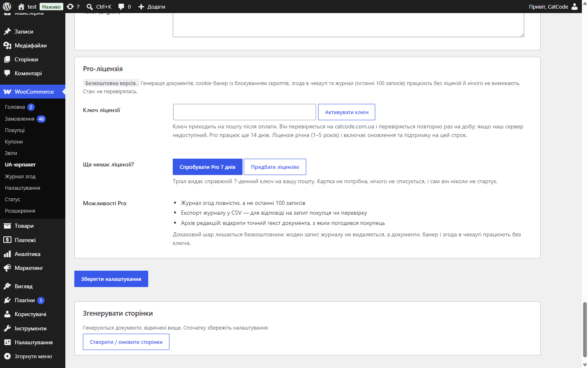The width and height of the screenshot is (588, 368).
Task: Click the Згенерувати сторінки heading
Action: click(x=118, y=313)
